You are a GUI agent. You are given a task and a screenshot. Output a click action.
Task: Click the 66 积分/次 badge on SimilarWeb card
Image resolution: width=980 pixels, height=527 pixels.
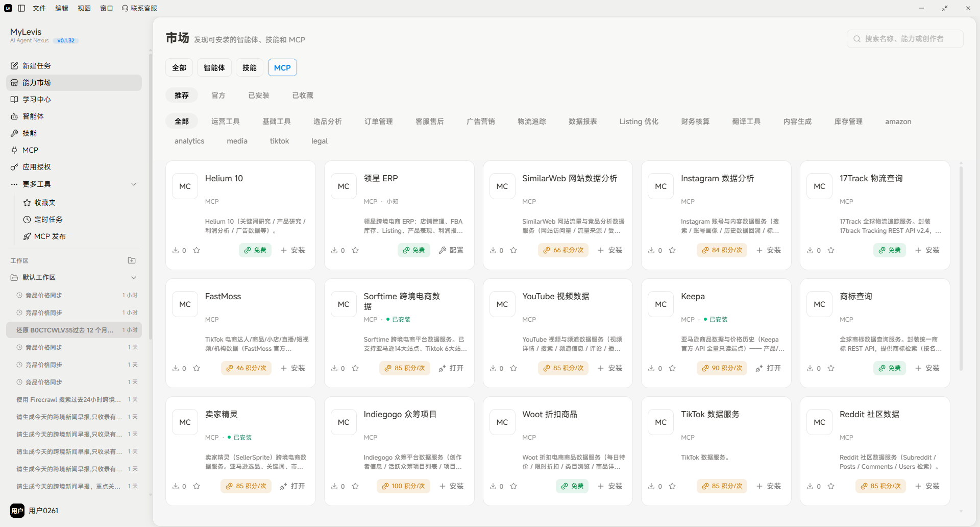click(563, 250)
